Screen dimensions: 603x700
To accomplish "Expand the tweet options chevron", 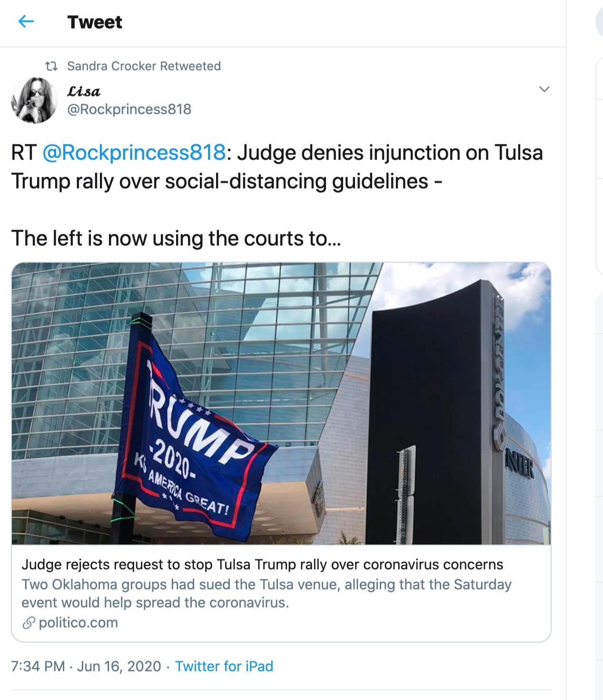I will (x=544, y=89).
